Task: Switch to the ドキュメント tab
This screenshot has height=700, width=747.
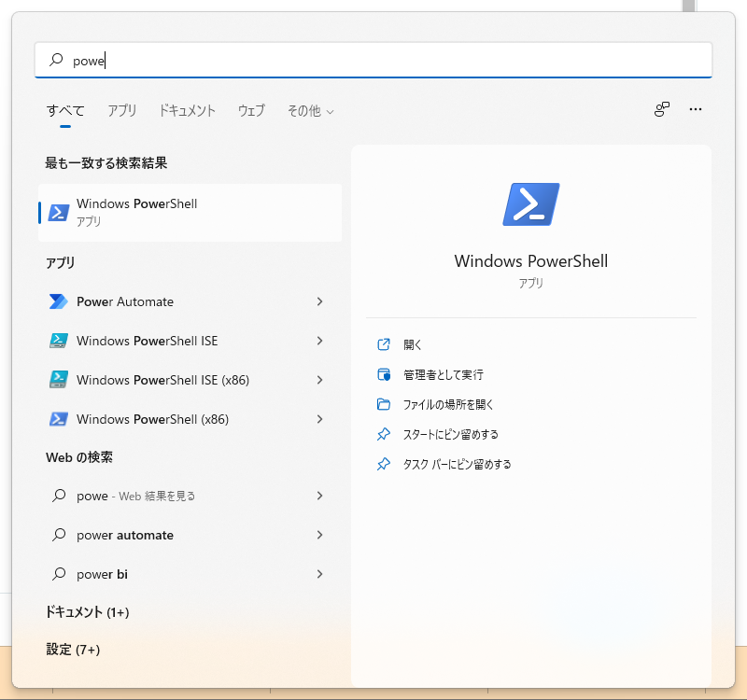Action: point(188,111)
